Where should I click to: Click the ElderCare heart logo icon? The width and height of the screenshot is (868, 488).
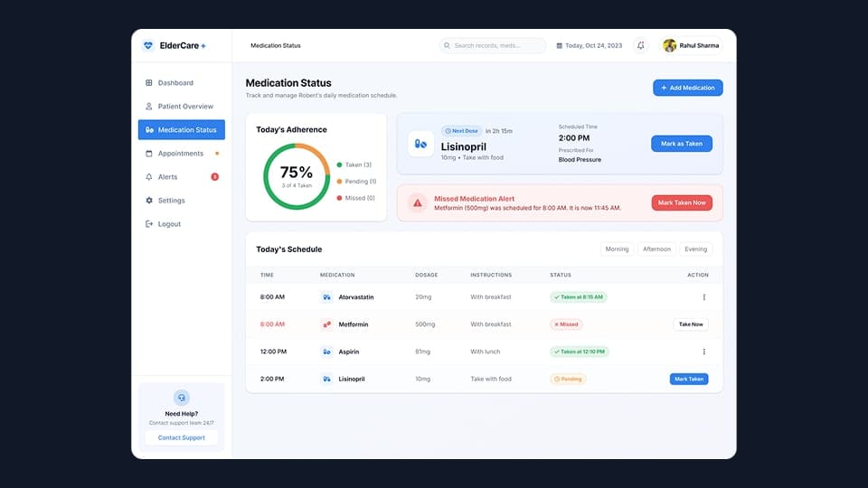coord(148,45)
